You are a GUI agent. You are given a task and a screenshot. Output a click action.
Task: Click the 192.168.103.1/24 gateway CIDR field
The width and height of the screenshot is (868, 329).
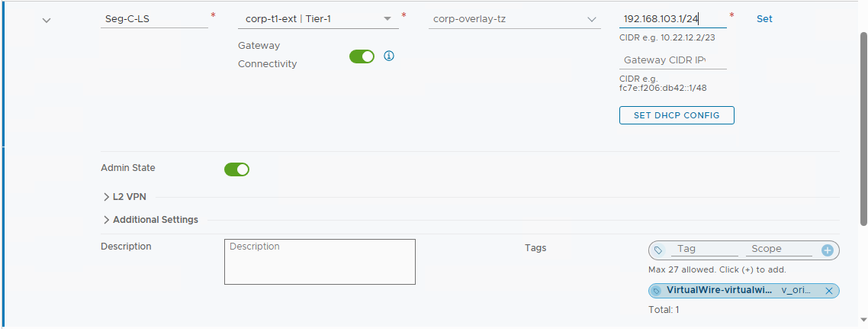coord(673,19)
